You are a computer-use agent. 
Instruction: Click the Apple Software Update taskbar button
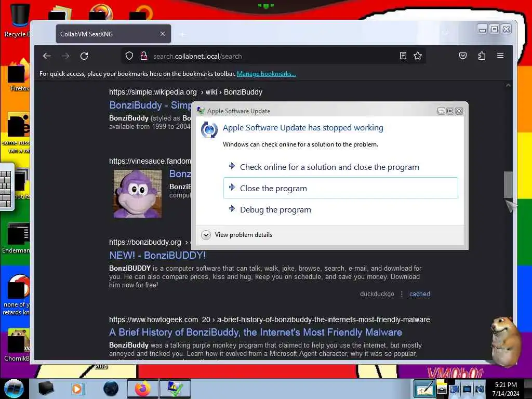click(x=175, y=389)
